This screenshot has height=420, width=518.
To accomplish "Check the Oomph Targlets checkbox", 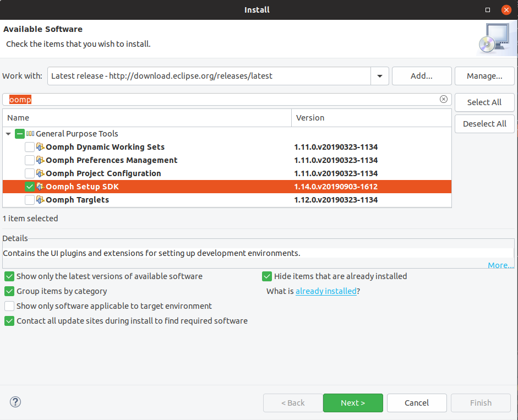I will point(30,200).
